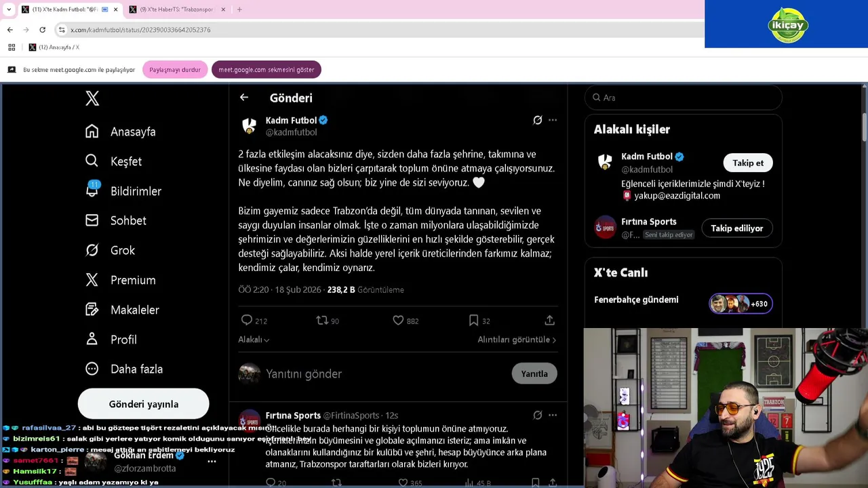Open Bildirimler notifications

click(x=123, y=191)
